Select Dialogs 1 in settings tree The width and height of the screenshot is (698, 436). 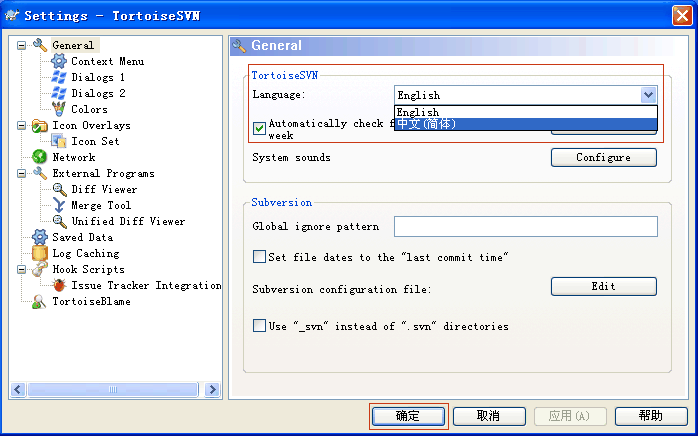tap(98, 77)
